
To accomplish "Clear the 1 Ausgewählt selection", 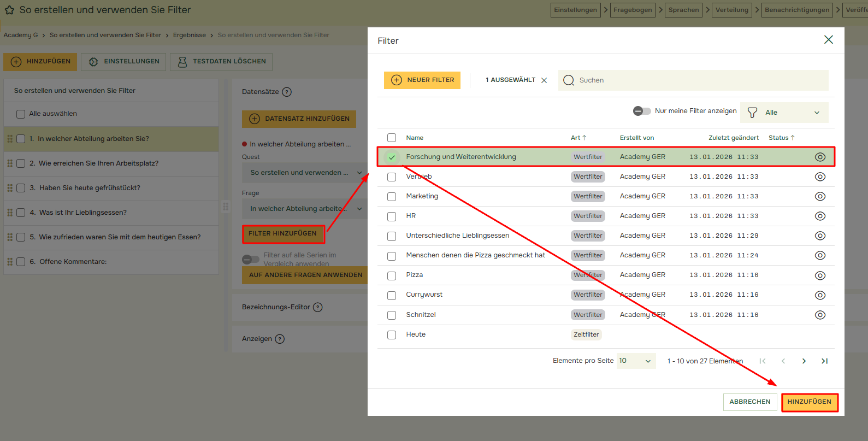I will tap(544, 80).
